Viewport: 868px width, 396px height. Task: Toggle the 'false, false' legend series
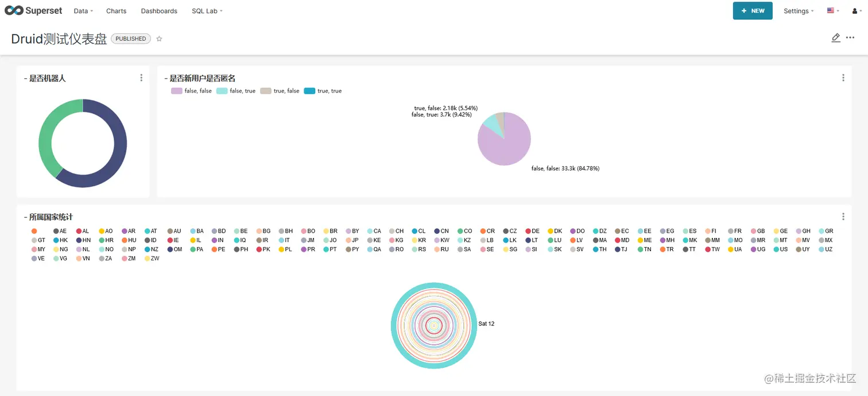(191, 91)
